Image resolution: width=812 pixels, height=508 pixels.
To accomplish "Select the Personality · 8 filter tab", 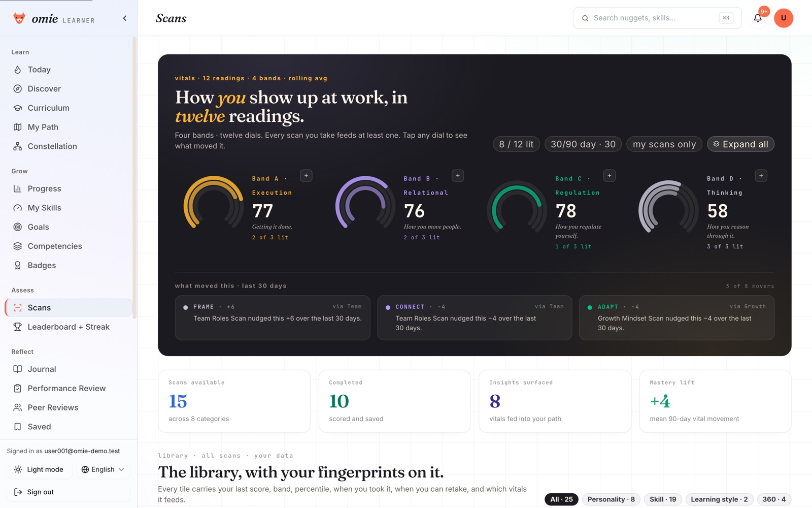I will 611,499.
